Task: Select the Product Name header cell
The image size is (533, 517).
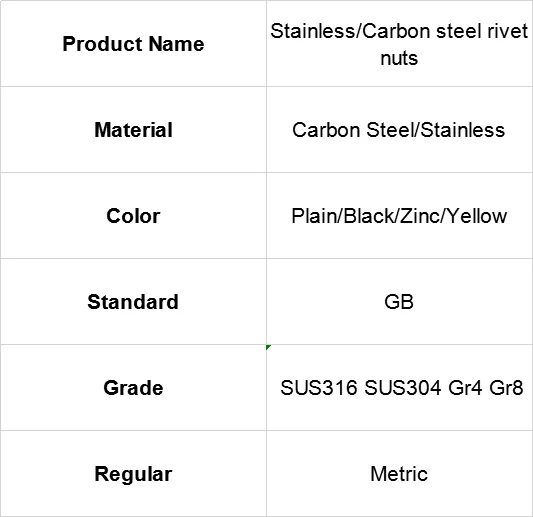Action: click(133, 44)
